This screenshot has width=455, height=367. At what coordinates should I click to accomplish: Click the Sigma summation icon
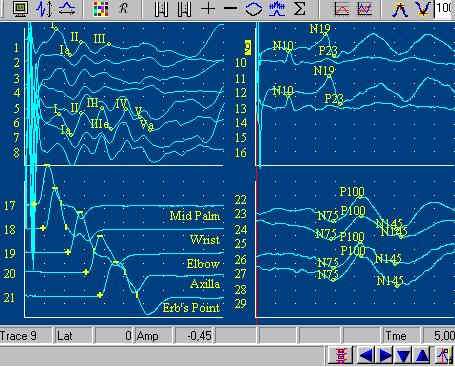(x=299, y=9)
